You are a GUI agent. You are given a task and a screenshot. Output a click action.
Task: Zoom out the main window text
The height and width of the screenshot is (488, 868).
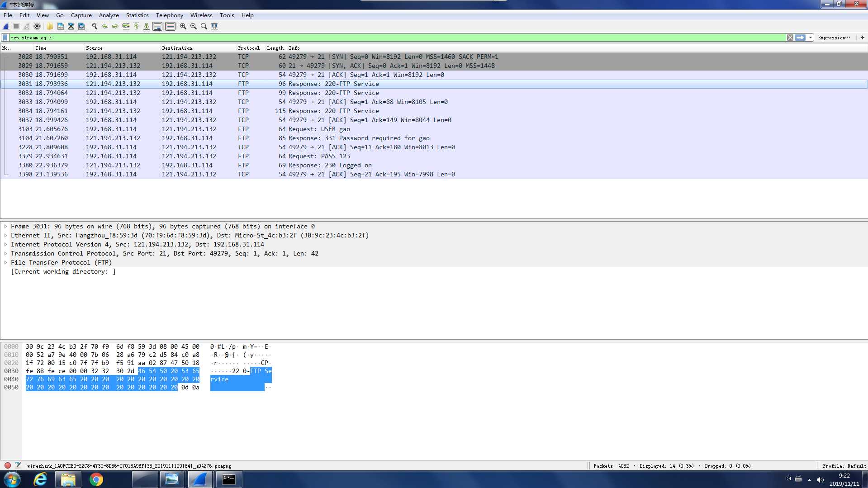[x=194, y=26]
